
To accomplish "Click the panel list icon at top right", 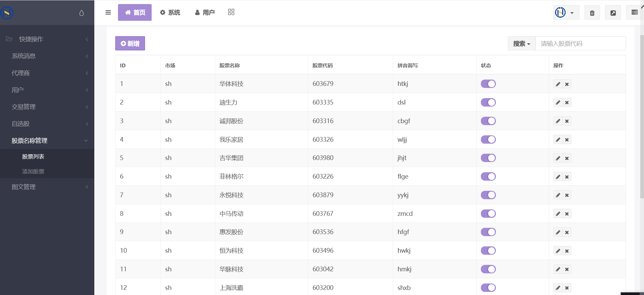I will point(634,13).
